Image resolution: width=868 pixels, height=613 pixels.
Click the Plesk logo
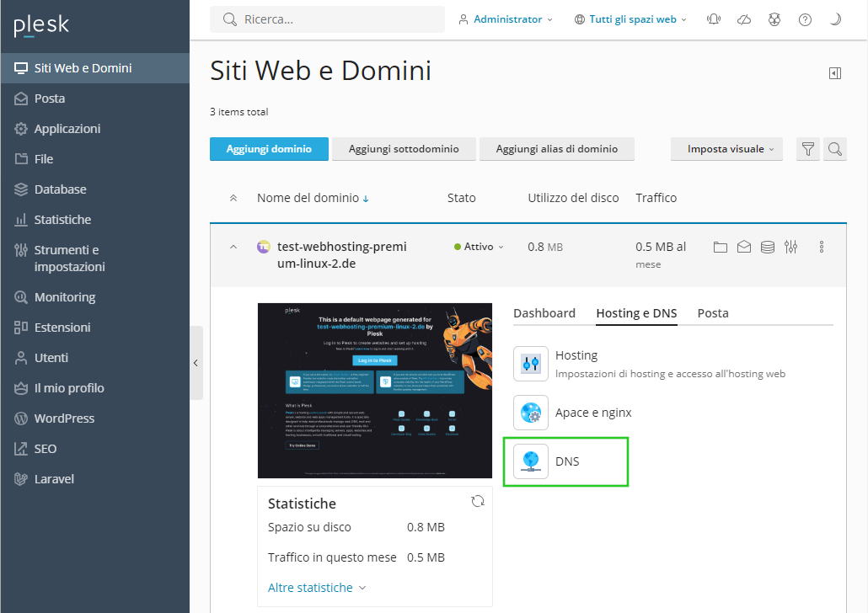(41, 25)
